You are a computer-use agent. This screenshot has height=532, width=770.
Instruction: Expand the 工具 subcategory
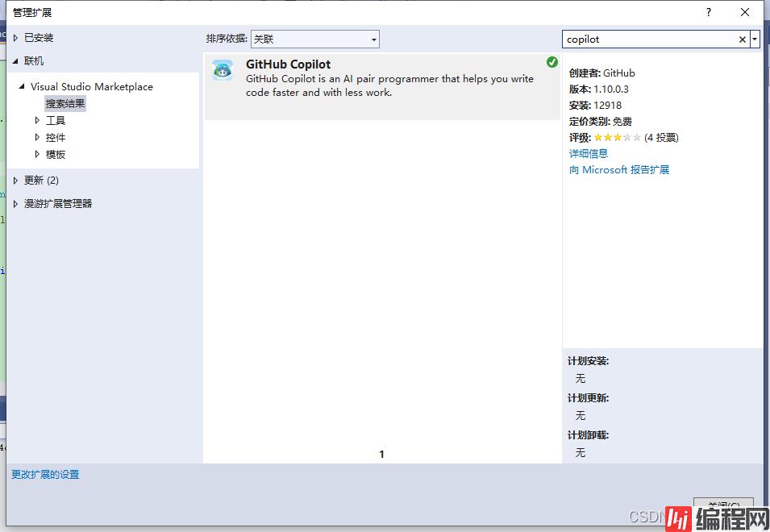coord(37,120)
